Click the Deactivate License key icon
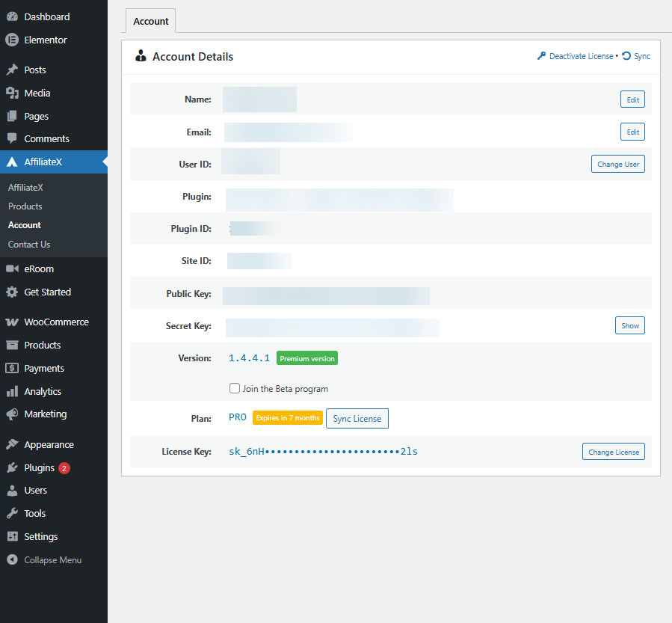 click(x=542, y=56)
